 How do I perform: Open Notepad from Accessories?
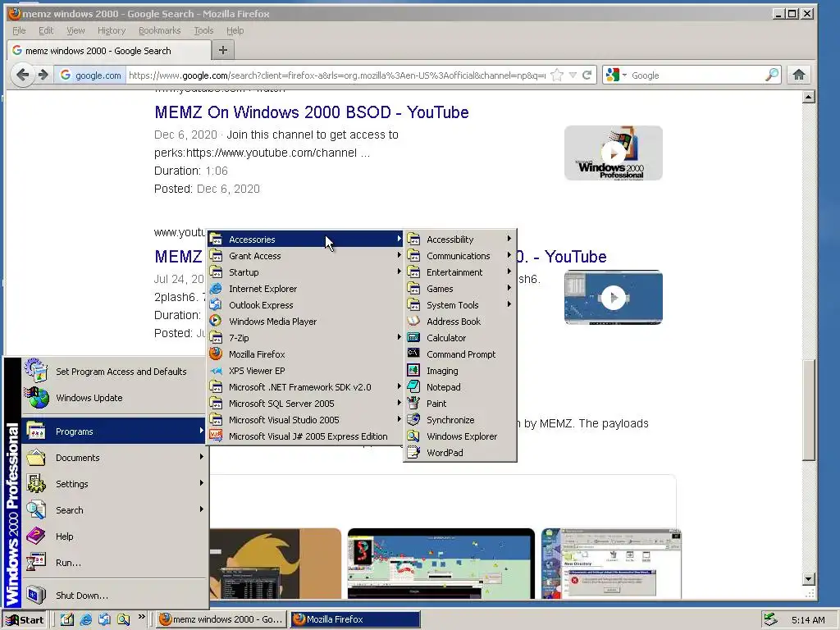459,387
